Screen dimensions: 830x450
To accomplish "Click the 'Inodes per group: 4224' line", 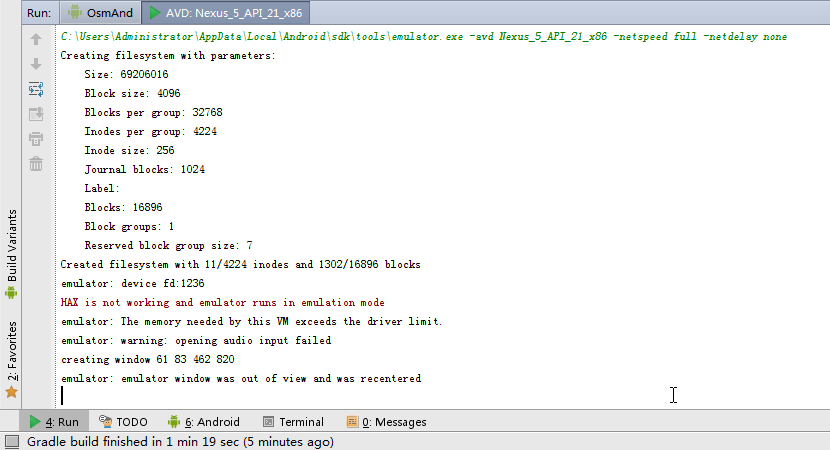I will [x=150, y=131].
